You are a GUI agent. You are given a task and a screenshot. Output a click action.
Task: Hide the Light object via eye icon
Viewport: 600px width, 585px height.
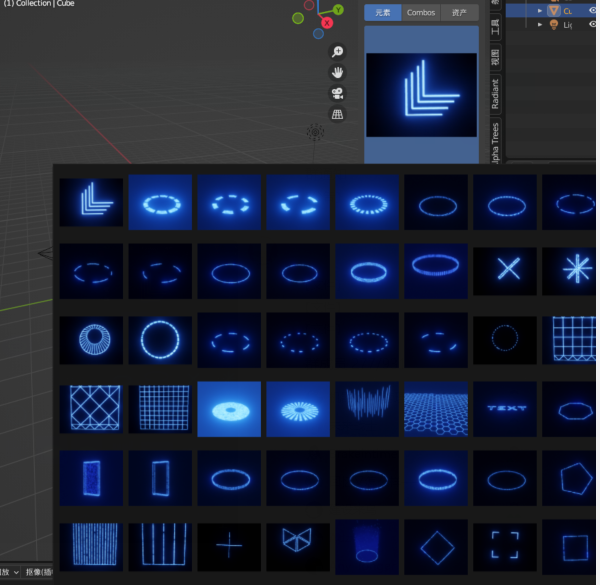tap(592, 24)
